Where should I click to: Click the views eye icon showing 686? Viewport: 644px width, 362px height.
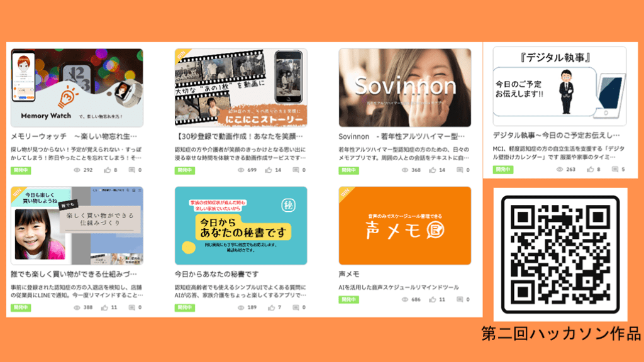tap(405, 300)
